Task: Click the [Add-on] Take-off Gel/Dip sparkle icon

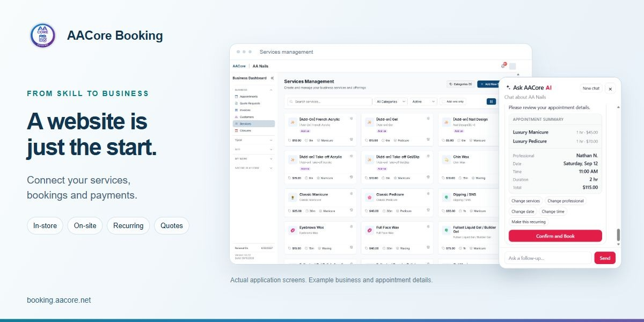Action: pyautogui.click(x=369, y=159)
